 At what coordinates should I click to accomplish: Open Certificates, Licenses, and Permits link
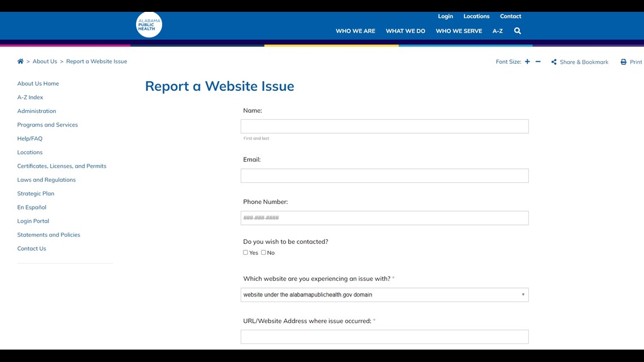tap(62, 166)
